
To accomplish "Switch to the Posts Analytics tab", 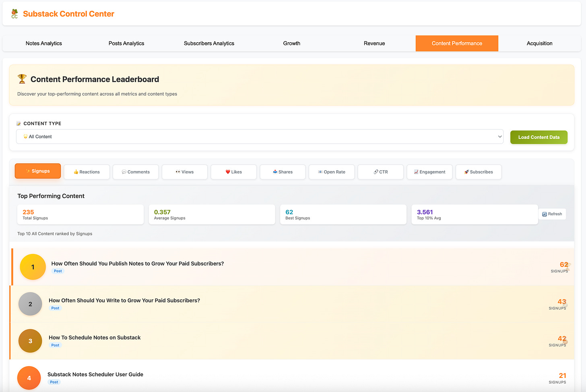I will [126, 43].
